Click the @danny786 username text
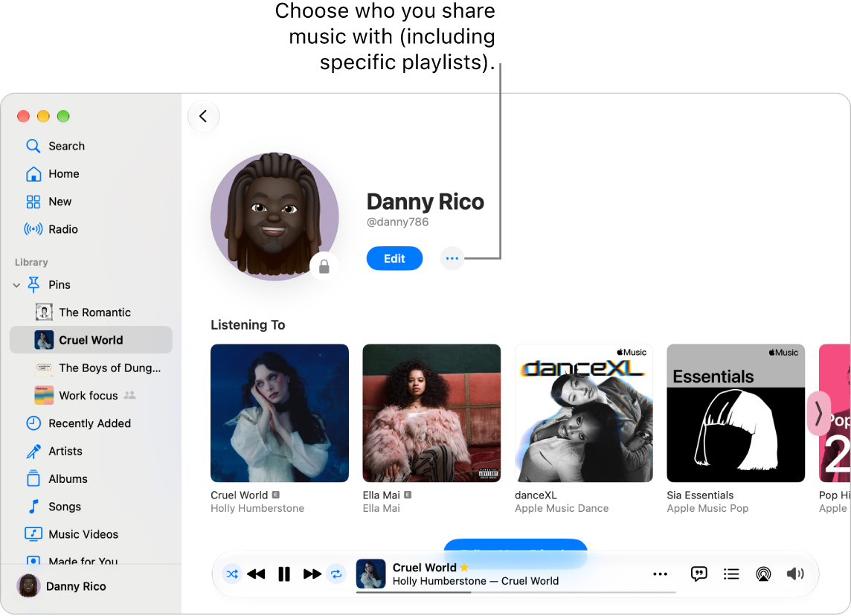The width and height of the screenshot is (851, 616). coord(397,222)
